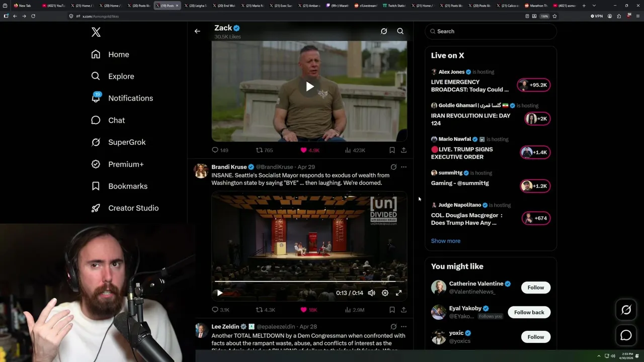Play the Seattle mayor video
Screen dimensions: 644x362
point(220,293)
